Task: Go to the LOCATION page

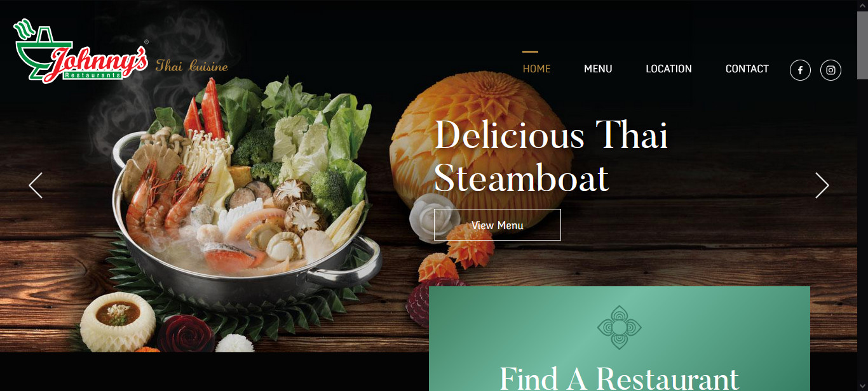Action: coord(668,69)
